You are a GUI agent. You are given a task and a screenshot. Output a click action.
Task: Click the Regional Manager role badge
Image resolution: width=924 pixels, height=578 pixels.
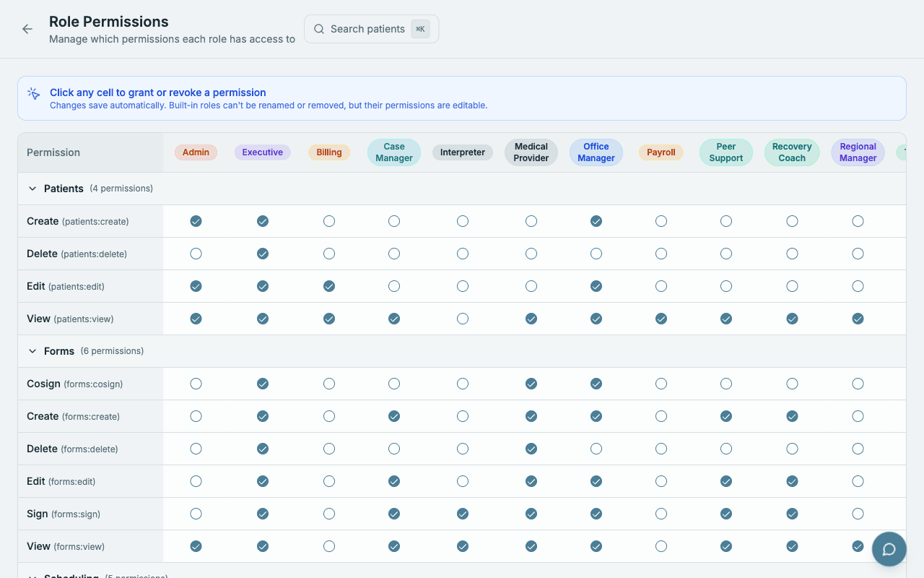858,152
